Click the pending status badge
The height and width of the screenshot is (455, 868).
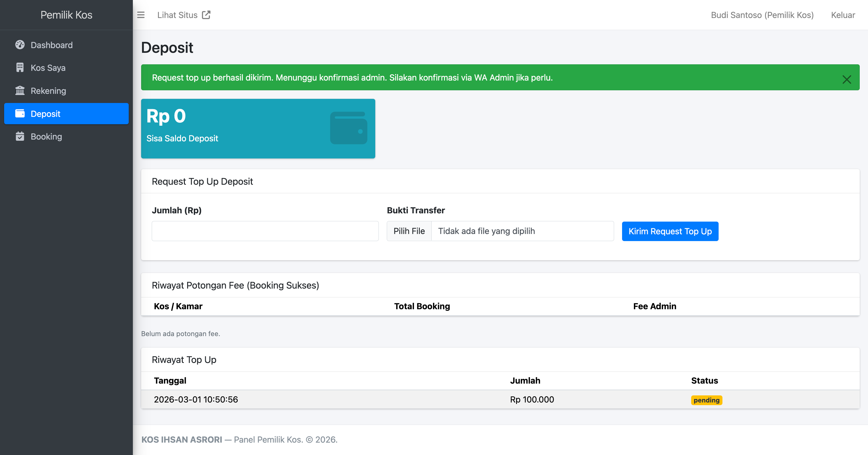706,400
